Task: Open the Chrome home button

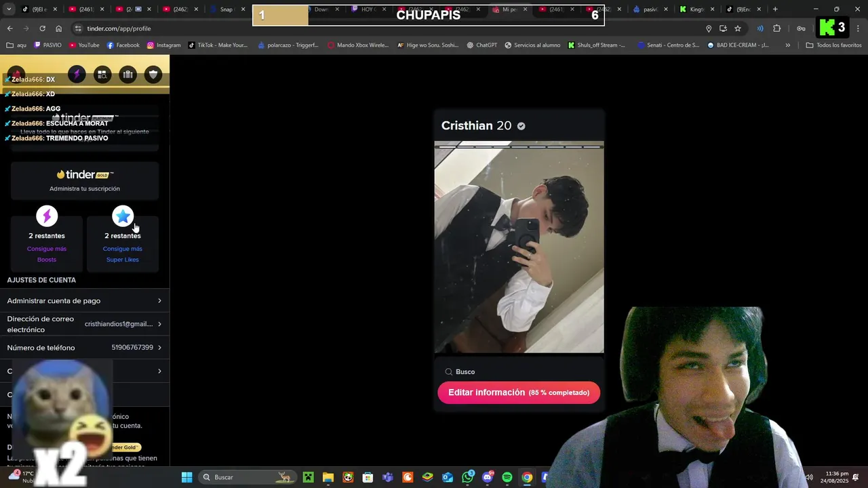Action: [x=58, y=28]
